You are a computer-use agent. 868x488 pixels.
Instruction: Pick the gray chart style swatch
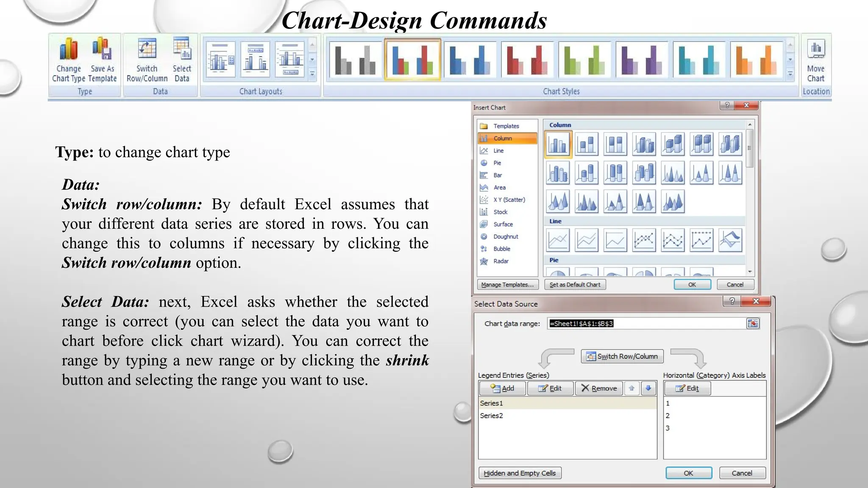click(355, 59)
